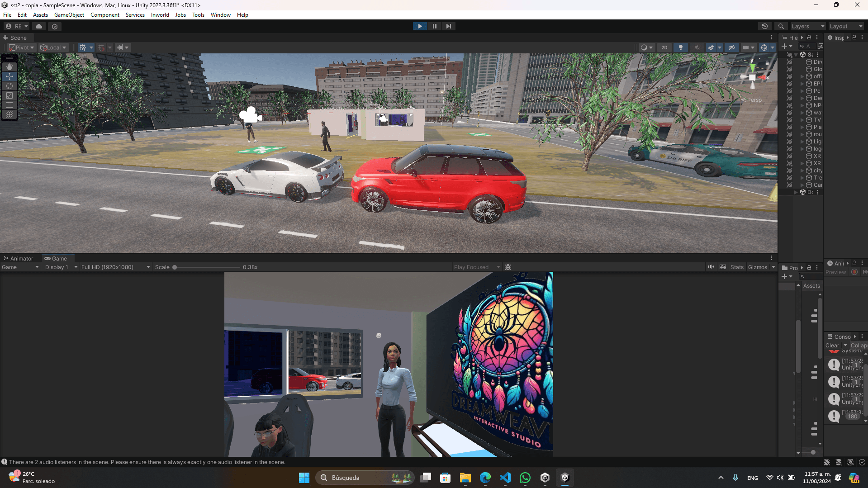
Task: Toggle scene audio mute button
Action: (x=697, y=47)
